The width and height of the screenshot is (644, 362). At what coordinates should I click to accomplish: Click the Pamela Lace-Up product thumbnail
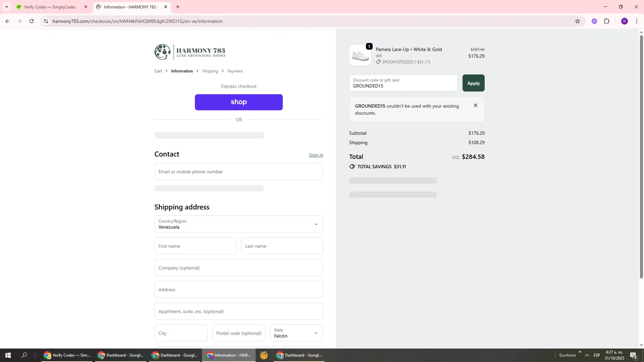[x=360, y=55]
